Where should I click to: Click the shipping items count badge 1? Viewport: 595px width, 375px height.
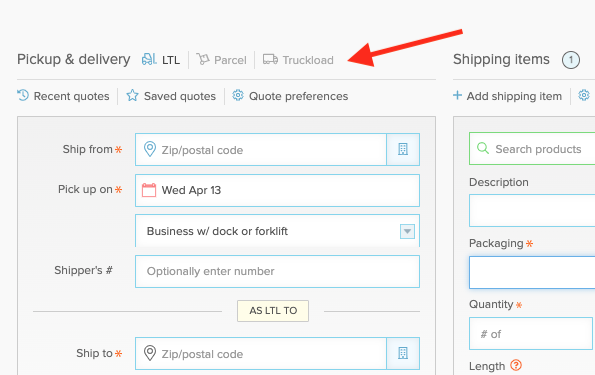pos(571,60)
